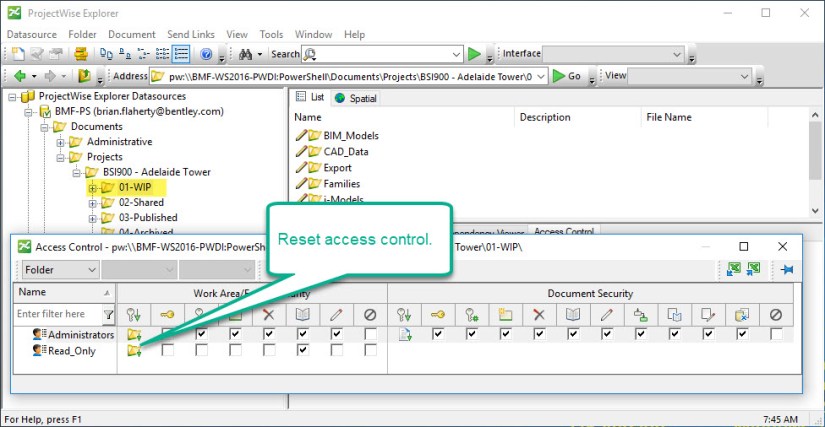
Task: Expand the 02-Shared tree folder
Action: pyautogui.click(x=93, y=203)
